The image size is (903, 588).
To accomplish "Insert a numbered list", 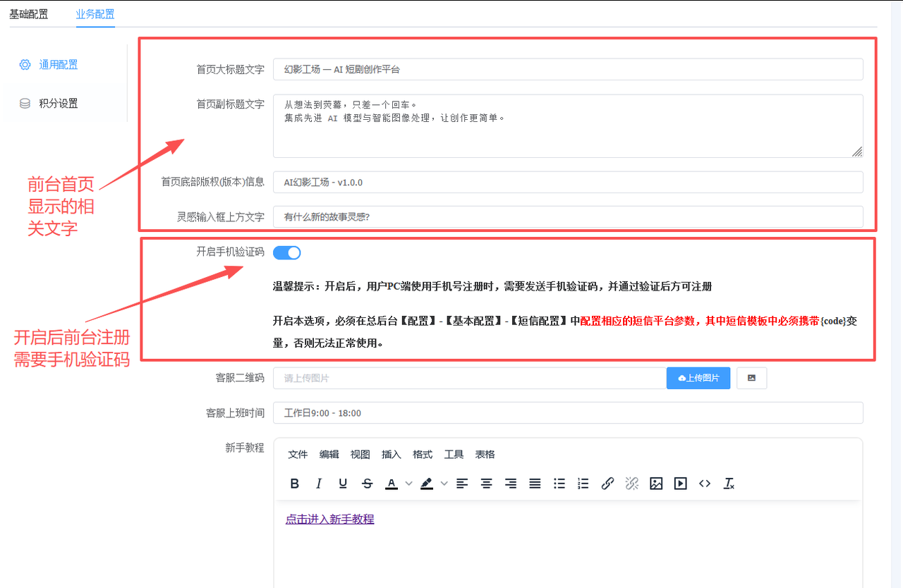I will [x=583, y=484].
